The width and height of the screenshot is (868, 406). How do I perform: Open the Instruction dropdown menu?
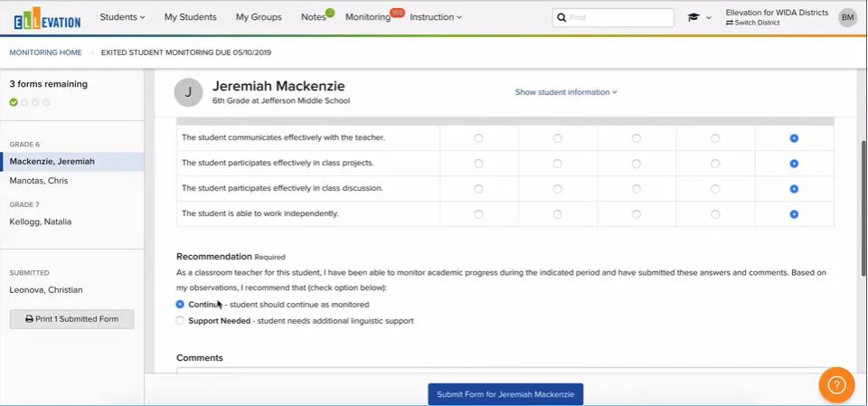click(436, 17)
